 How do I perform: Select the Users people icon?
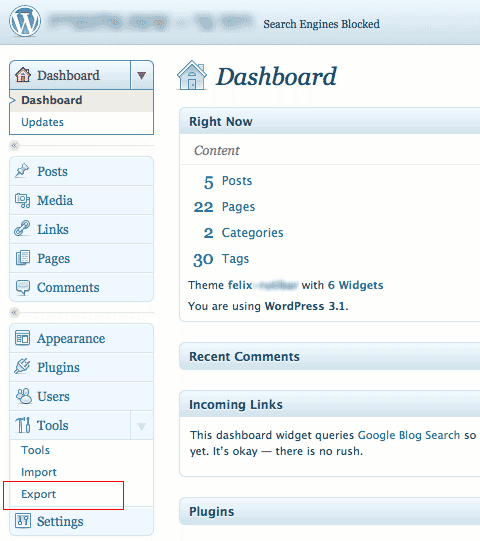[23, 396]
